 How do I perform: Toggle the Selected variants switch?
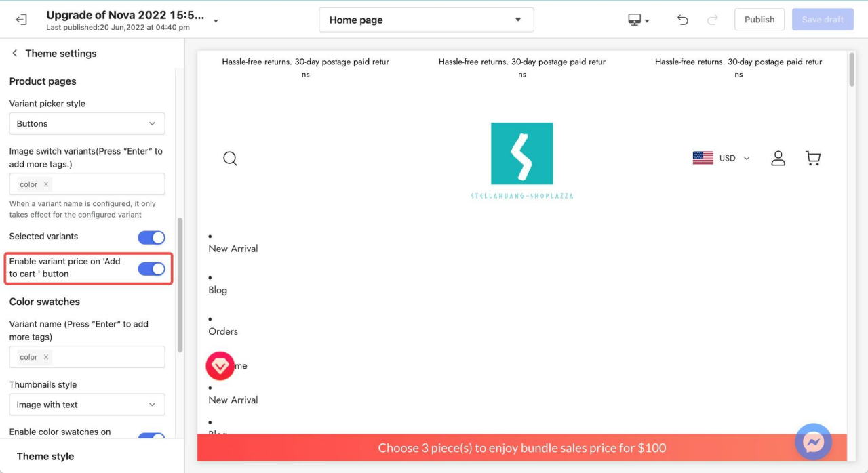coord(151,237)
